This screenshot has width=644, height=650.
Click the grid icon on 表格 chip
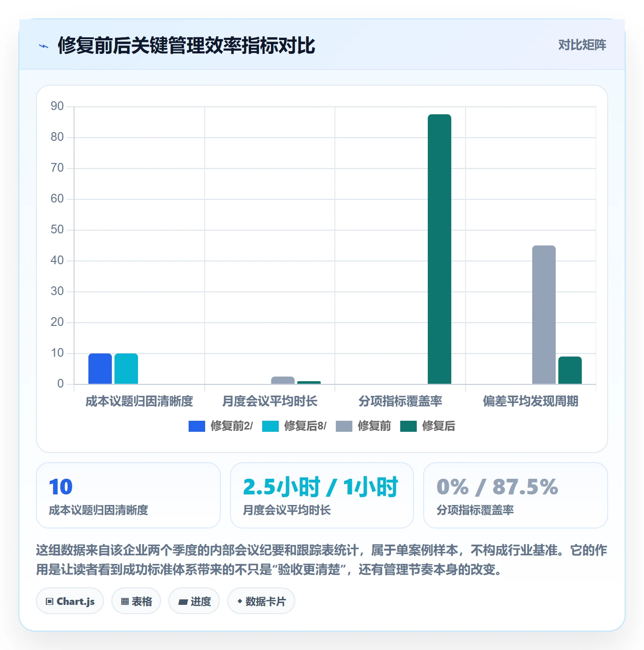tap(125, 602)
